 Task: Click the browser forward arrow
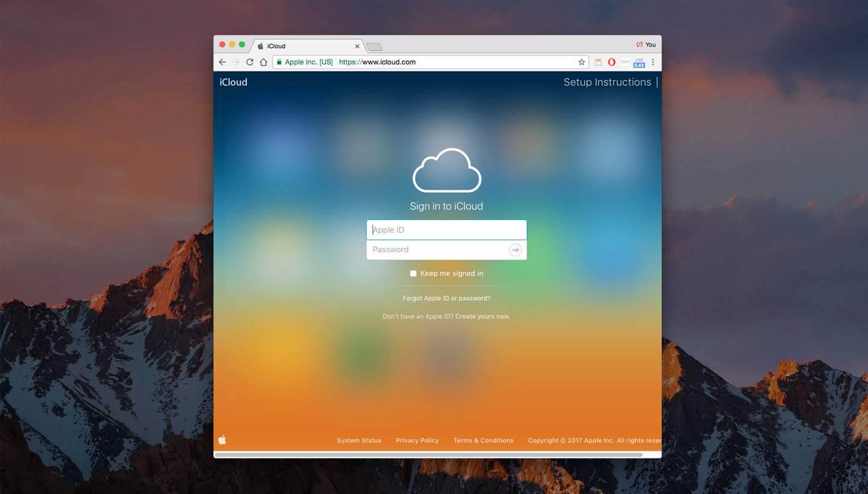(x=236, y=62)
